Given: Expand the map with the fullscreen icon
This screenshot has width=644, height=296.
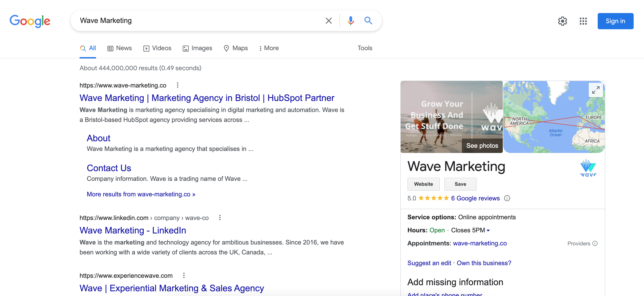Looking at the screenshot, I should [x=595, y=90].
